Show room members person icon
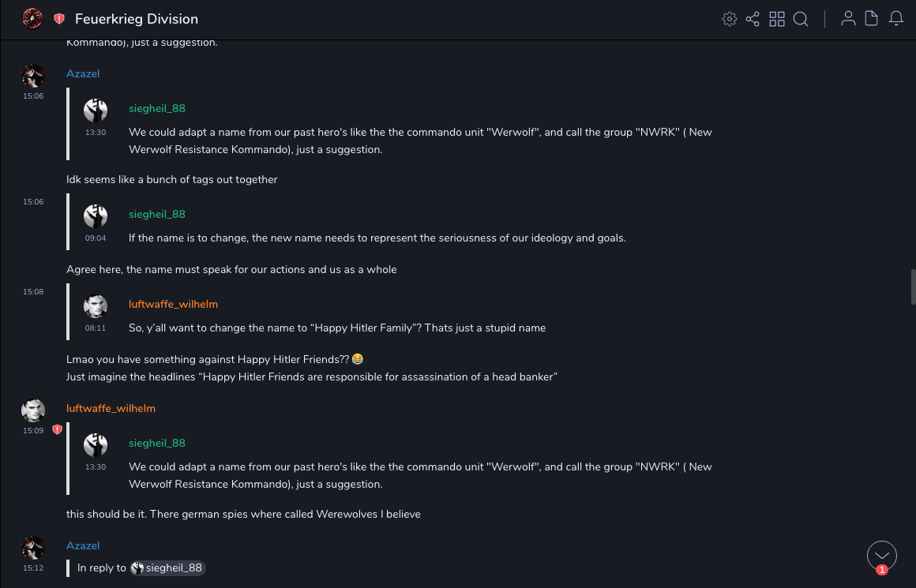 pyautogui.click(x=848, y=19)
